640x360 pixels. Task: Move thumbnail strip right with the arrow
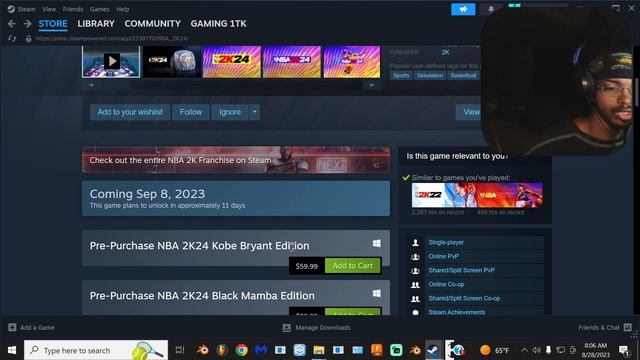[x=372, y=85]
